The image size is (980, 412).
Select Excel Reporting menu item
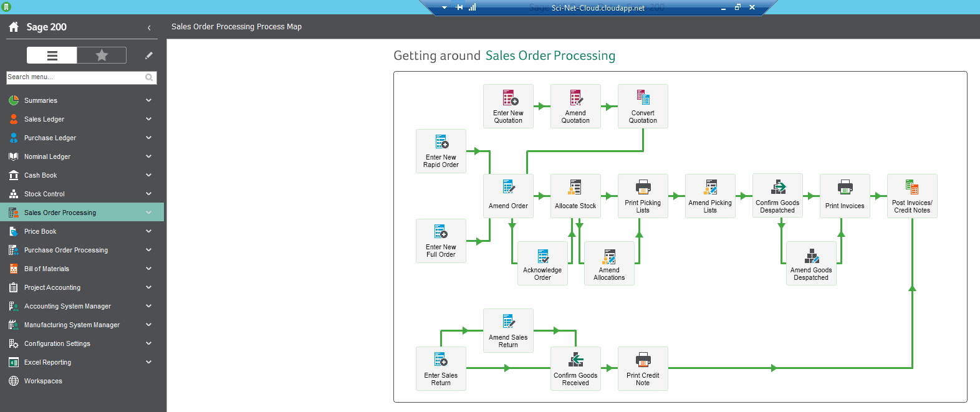82,362
